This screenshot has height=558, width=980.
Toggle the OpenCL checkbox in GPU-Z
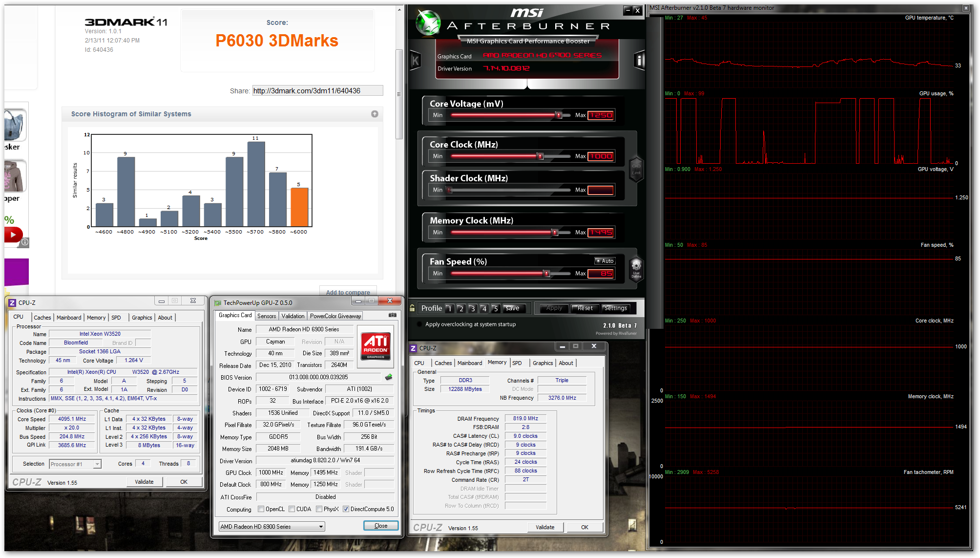(261, 509)
